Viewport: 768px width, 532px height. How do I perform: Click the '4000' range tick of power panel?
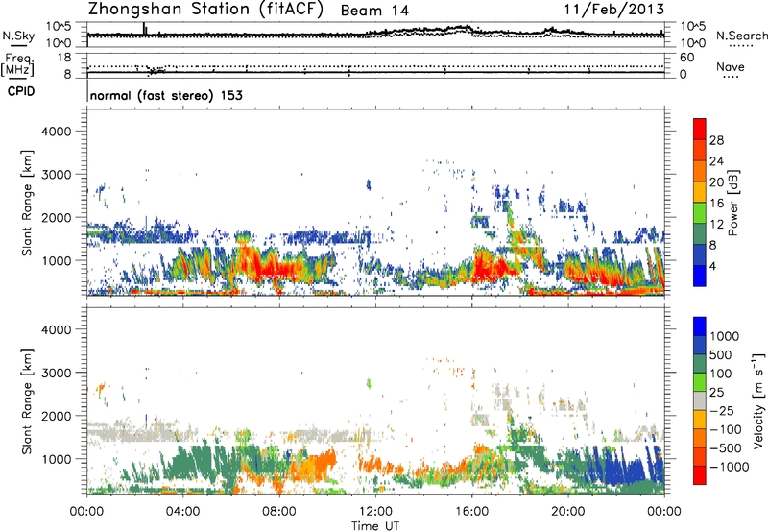(x=56, y=132)
